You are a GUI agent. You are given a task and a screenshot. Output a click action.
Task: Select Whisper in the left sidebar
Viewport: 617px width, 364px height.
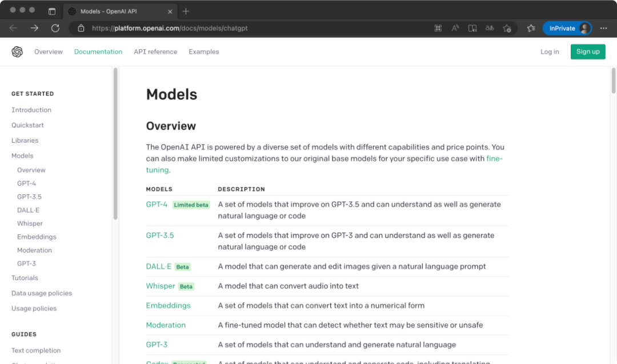pos(30,223)
